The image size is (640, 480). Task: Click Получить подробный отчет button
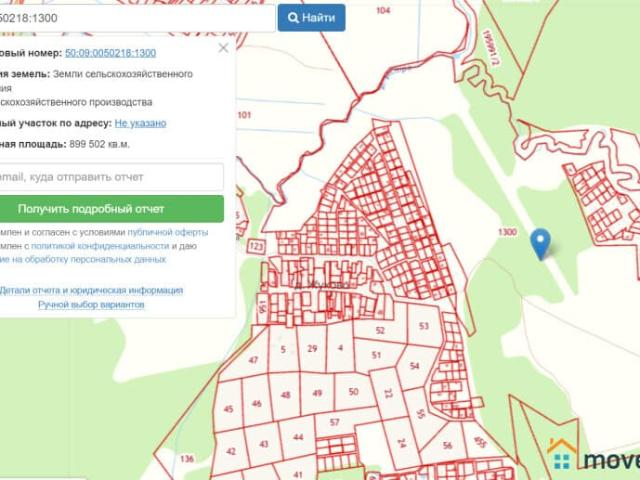pos(111,209)
